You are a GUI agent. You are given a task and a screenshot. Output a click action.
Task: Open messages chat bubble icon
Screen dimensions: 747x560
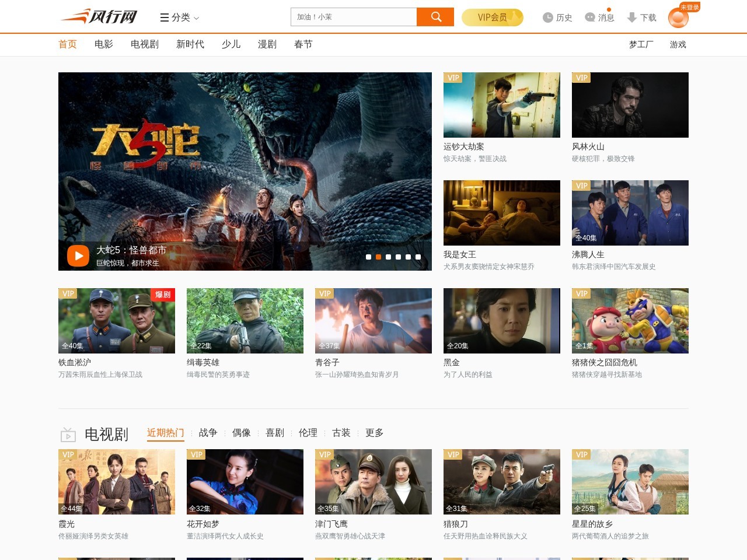(590, 17)
